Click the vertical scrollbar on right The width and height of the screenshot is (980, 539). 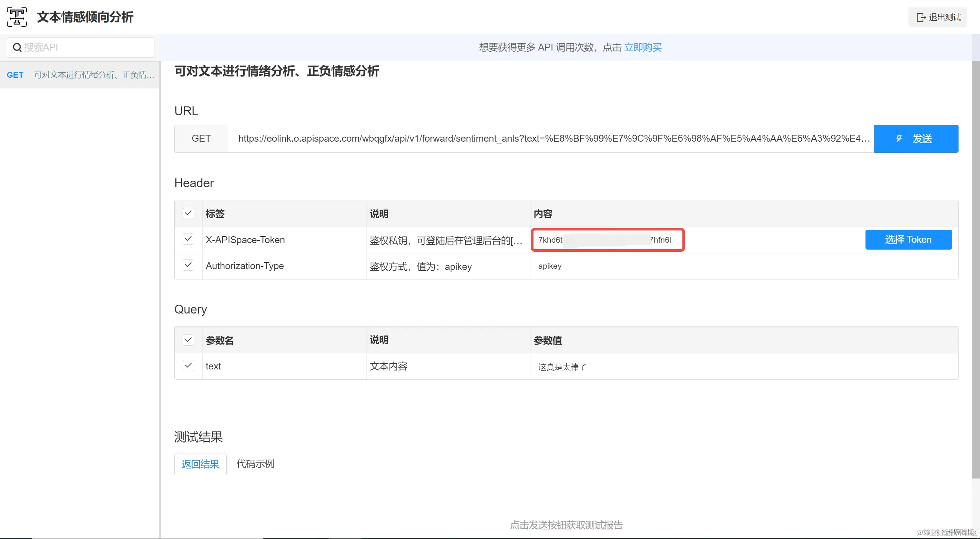(975, 268)
